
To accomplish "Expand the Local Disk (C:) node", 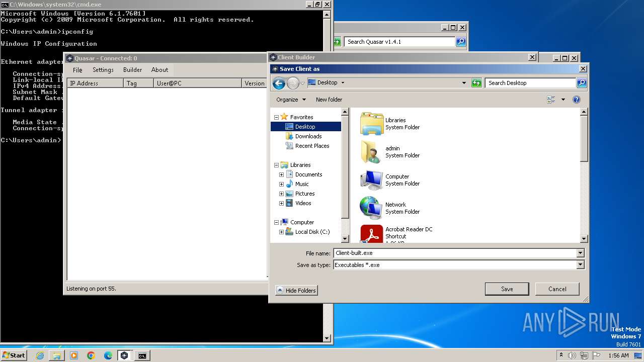I will [x=281, y=232].
